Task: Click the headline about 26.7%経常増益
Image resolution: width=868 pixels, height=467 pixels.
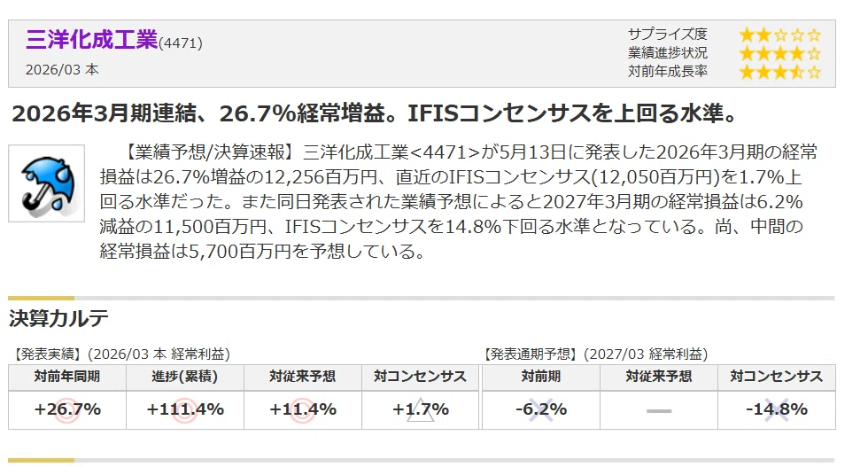Action: [375, 113]
